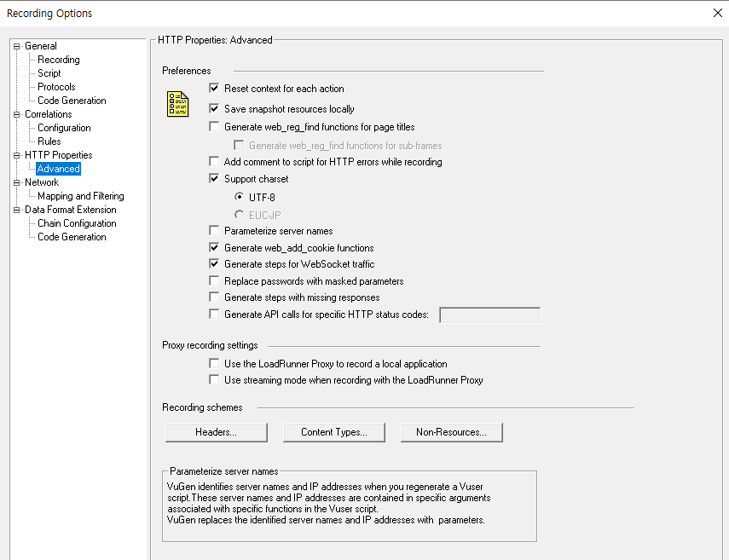Enable Parameterize server names checkbox
The image size is (729, 560).
click(214, 231)
